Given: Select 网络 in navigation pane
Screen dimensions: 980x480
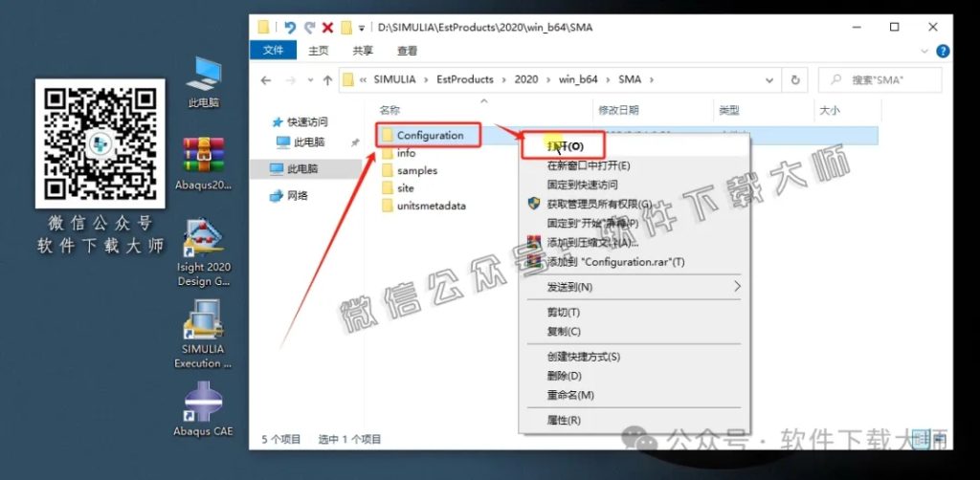Looking at the screenshot, I should point(289,195).
